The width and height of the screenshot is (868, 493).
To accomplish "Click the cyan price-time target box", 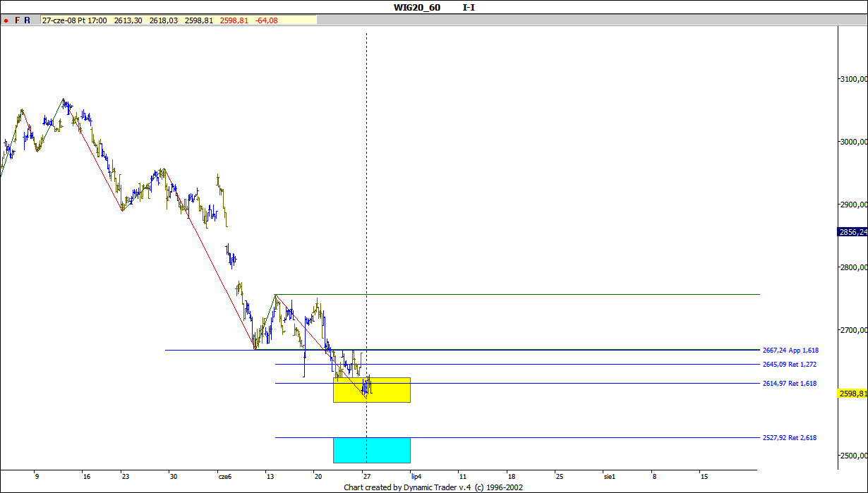I will pyautogui.click(x=372, y=450).
